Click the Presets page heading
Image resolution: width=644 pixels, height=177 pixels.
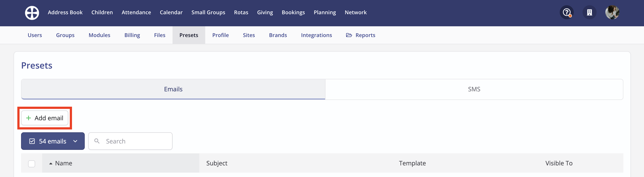point(37,65)
